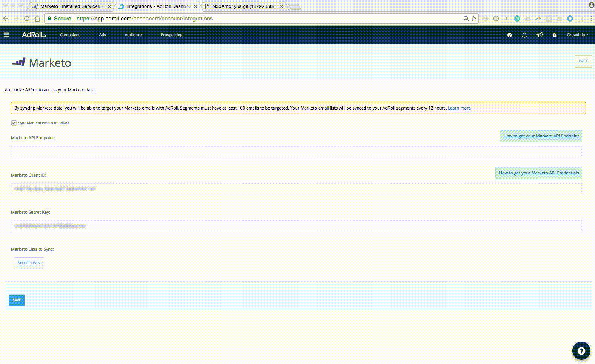The image size is (595, 364).
Task: Open How to get your Marketo API Endpoint
Action: click(541, 136)
